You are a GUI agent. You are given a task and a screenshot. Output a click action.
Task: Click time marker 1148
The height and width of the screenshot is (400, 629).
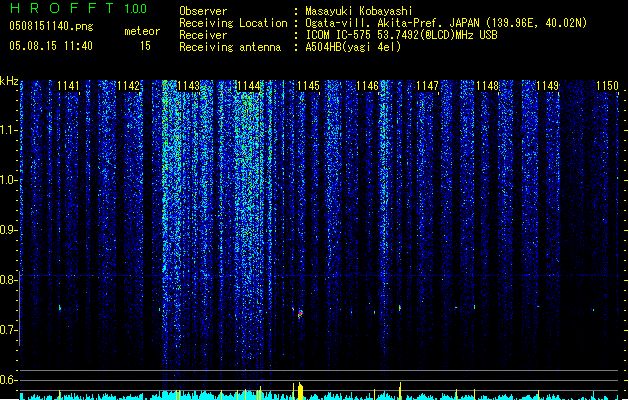pos(487,86)
